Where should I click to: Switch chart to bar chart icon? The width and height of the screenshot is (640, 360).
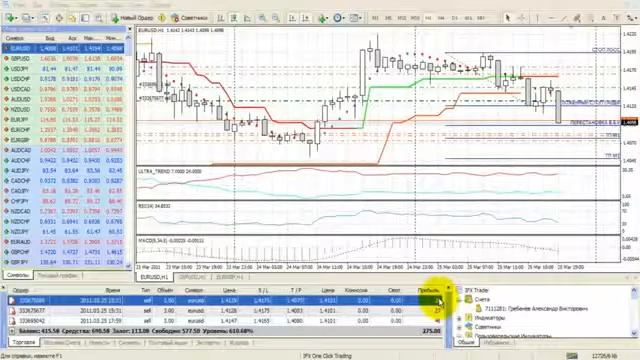[x=220, y=18]
